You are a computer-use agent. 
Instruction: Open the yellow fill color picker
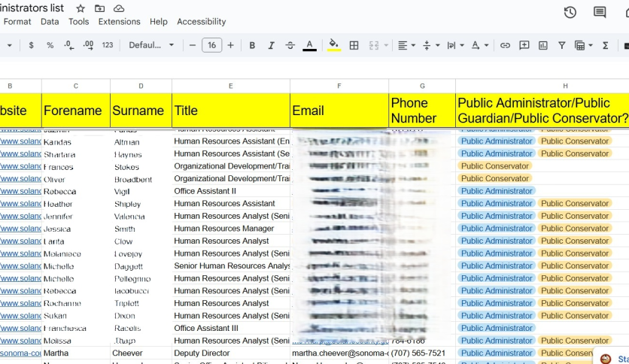(x=334, y=45)
